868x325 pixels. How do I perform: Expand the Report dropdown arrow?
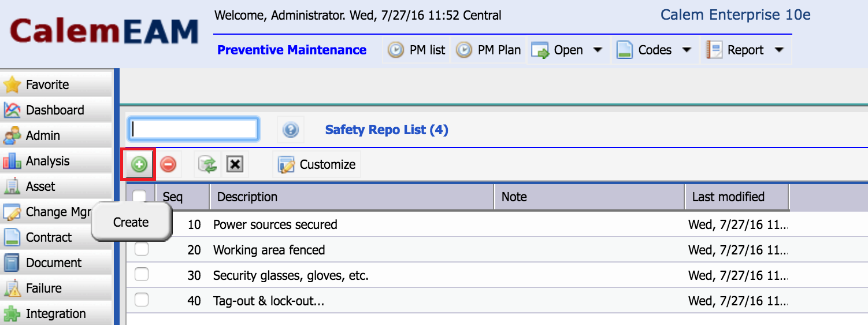point(779,50)
